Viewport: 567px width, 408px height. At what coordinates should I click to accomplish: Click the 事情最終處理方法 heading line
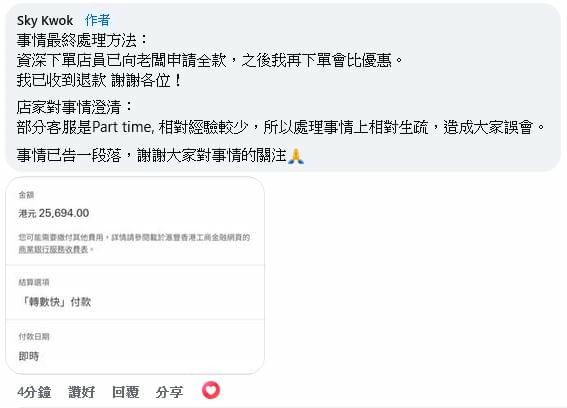click(82, 40)
